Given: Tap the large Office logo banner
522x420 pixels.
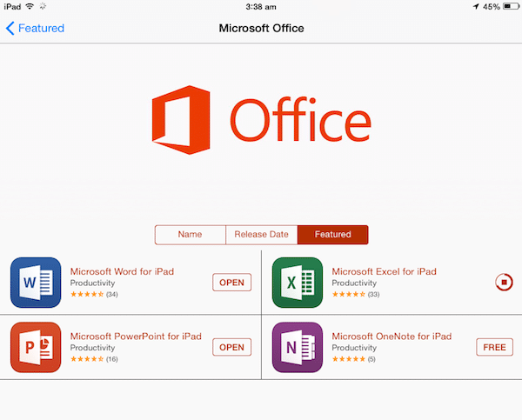Looking at the screenshot, I should (x=261, y=120).
